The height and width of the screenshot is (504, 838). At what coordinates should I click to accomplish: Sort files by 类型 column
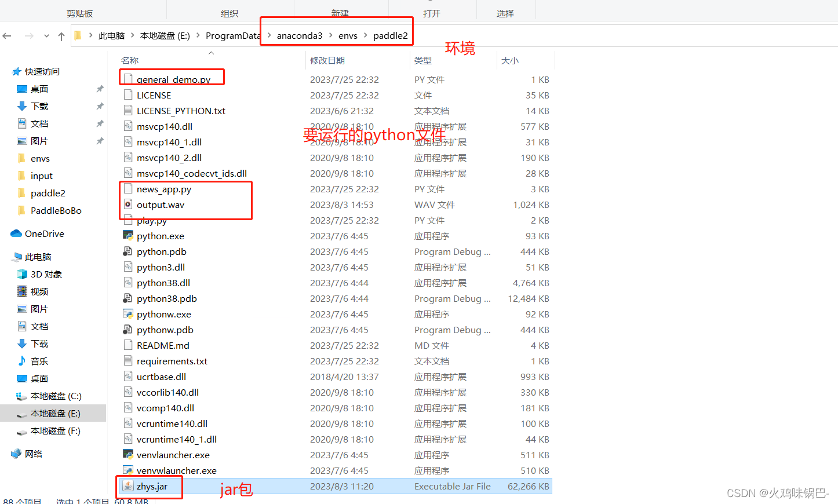coord(423,60)
